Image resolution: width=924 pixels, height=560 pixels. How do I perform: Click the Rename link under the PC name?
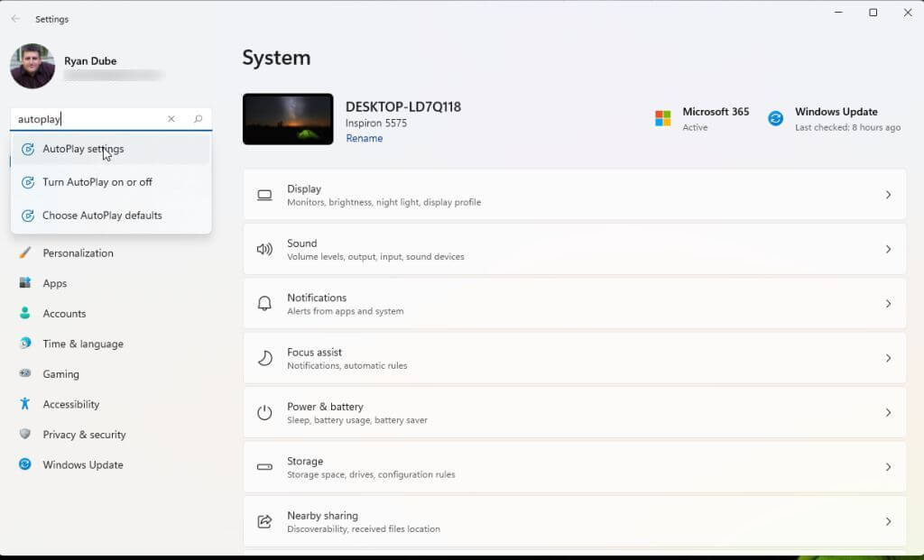364,138
